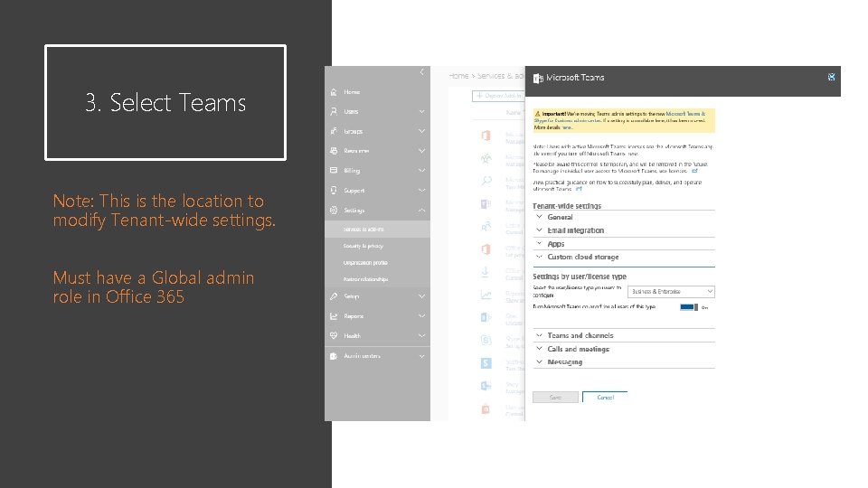Click the 'Tenant-wide settings' heading text

(x=567, y=206)
